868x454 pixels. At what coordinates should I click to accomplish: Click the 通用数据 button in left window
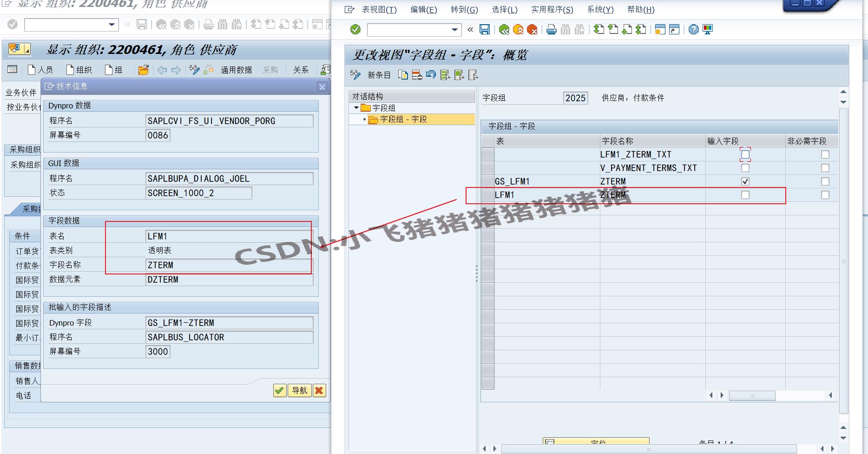click(x=236, y=70)
